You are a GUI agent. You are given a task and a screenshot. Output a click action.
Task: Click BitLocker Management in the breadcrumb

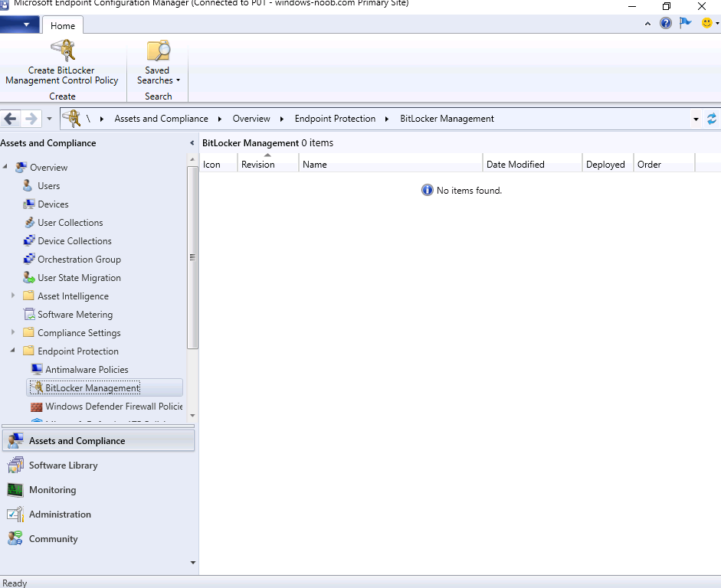click(x=447, y=119)
